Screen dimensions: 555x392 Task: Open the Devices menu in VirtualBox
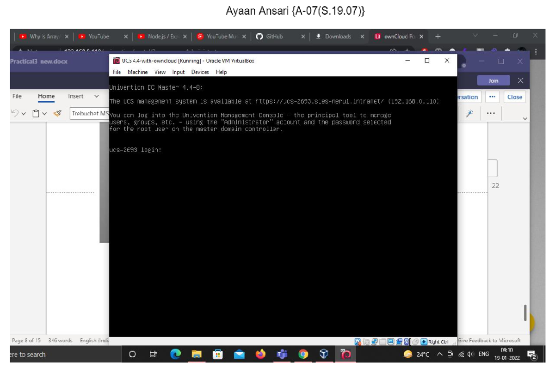point(200,72)
